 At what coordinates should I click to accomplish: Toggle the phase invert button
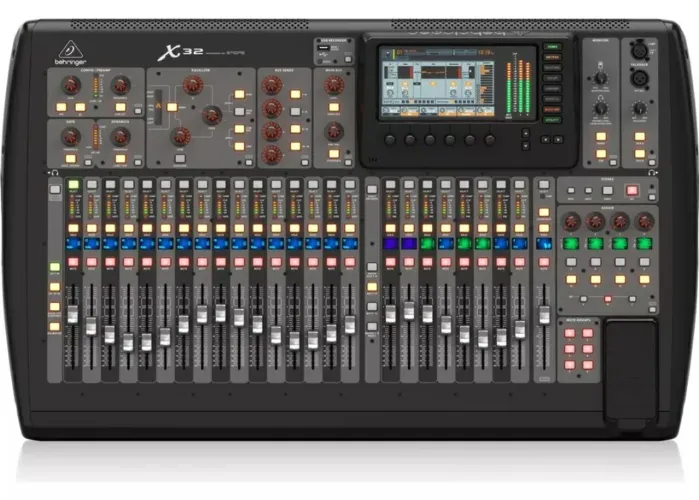coord(80,107)
